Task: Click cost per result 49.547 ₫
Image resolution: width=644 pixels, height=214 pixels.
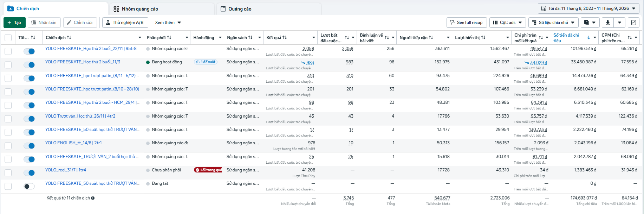Action: click(x=539, y=49)
